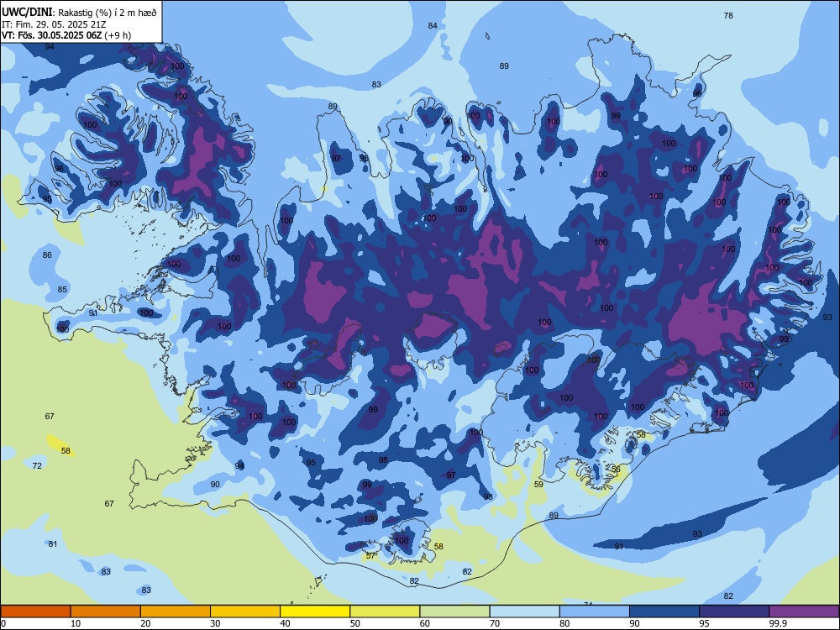Click the UWC/DINI title text
The height and width of the screenshot is (630, 840).
tap(27, 12)
